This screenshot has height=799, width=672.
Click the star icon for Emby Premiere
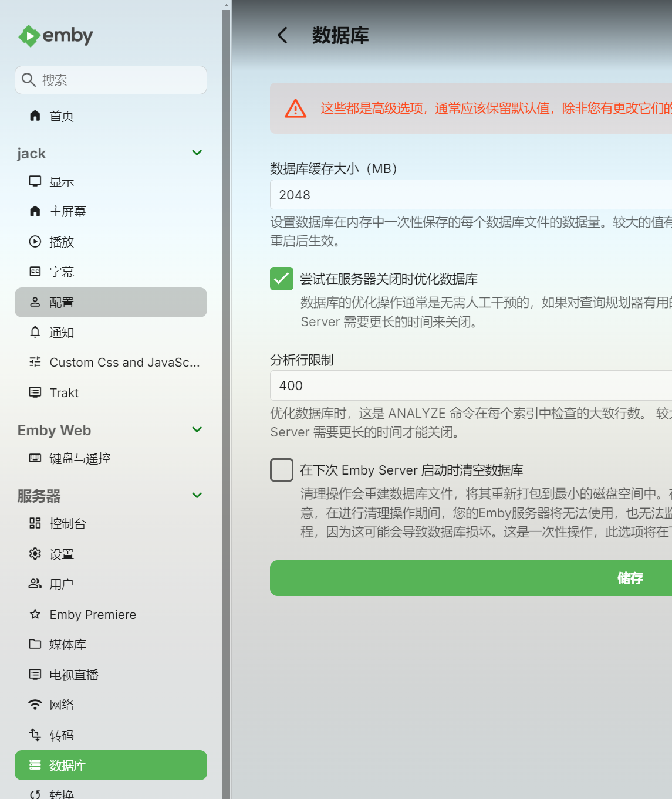click(35, 614)
